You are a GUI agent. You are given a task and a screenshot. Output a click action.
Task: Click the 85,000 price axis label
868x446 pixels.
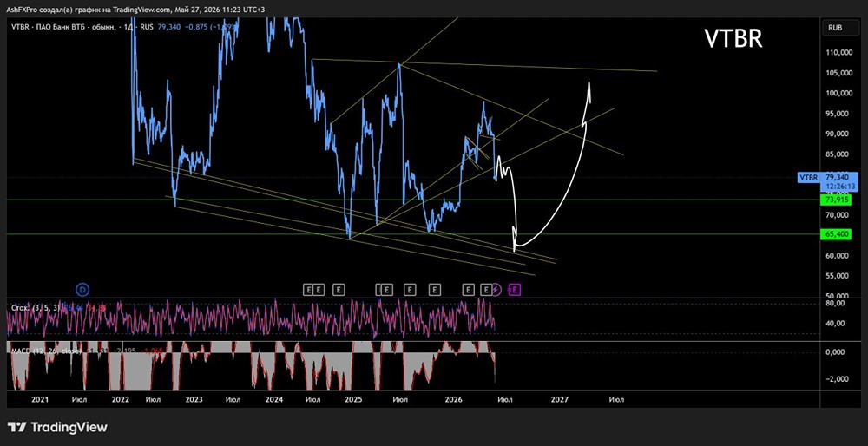(838, 154)
